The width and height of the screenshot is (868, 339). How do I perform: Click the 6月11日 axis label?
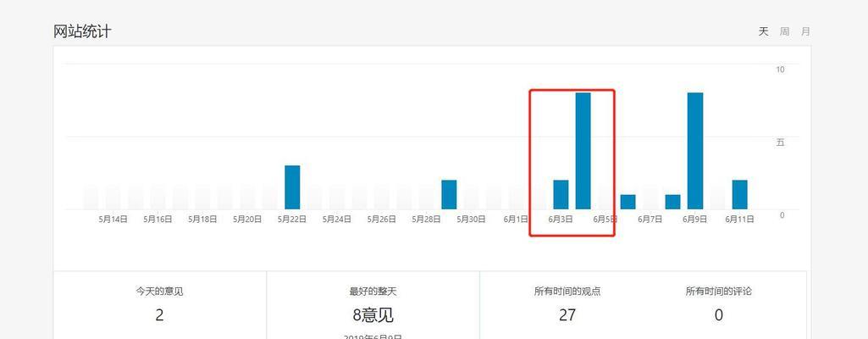click(739, 220)
